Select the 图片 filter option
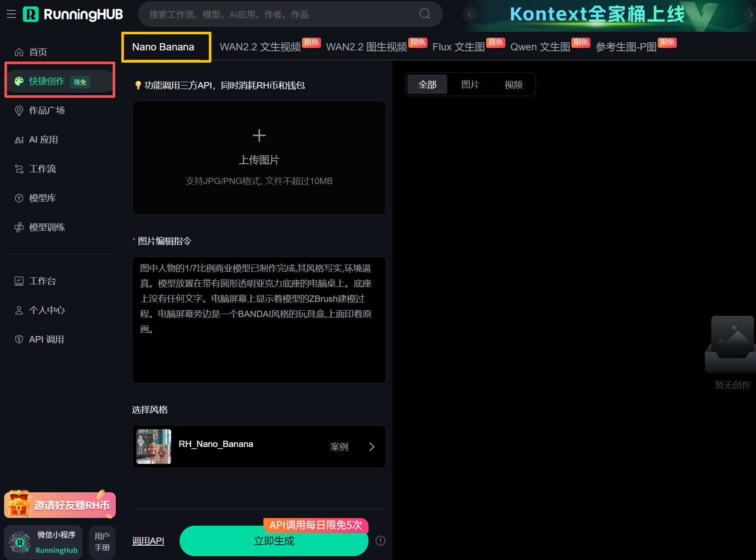This screenshot has height=560, width=756. coord(470,84)
